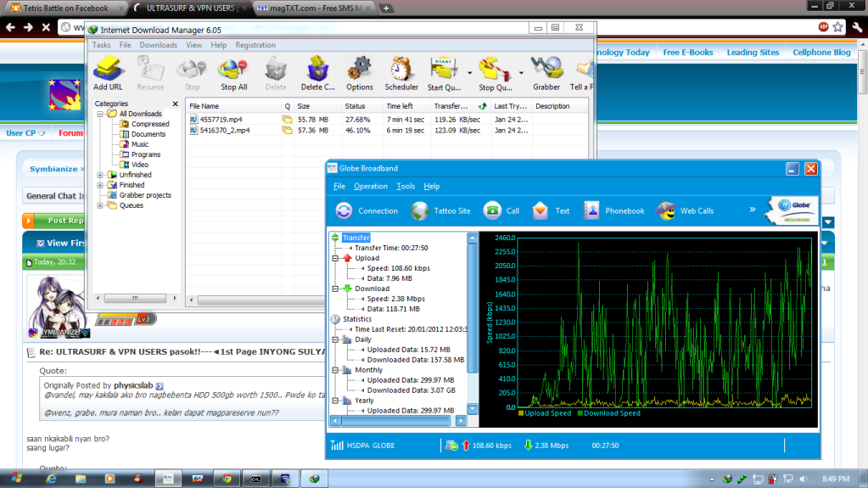Select the 4557719.mp4 download row
This screenshot has width=868, height=488.
[x=387, y=119]
